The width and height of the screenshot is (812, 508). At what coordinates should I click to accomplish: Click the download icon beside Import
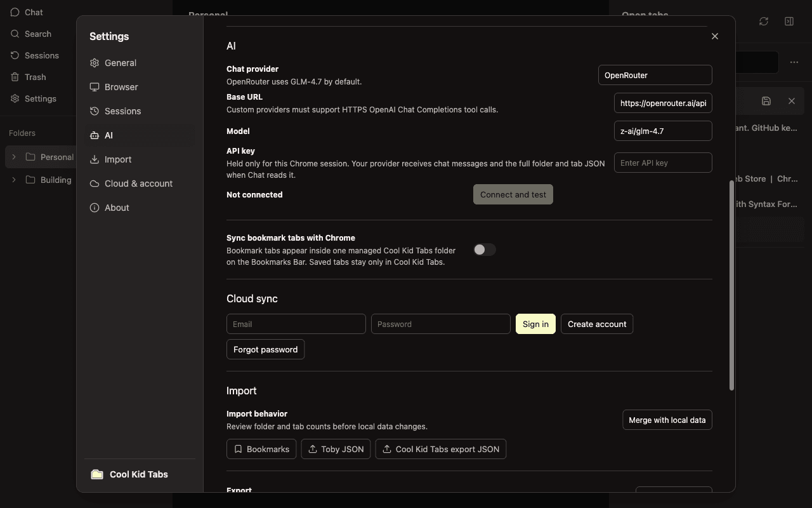point(95,159)
